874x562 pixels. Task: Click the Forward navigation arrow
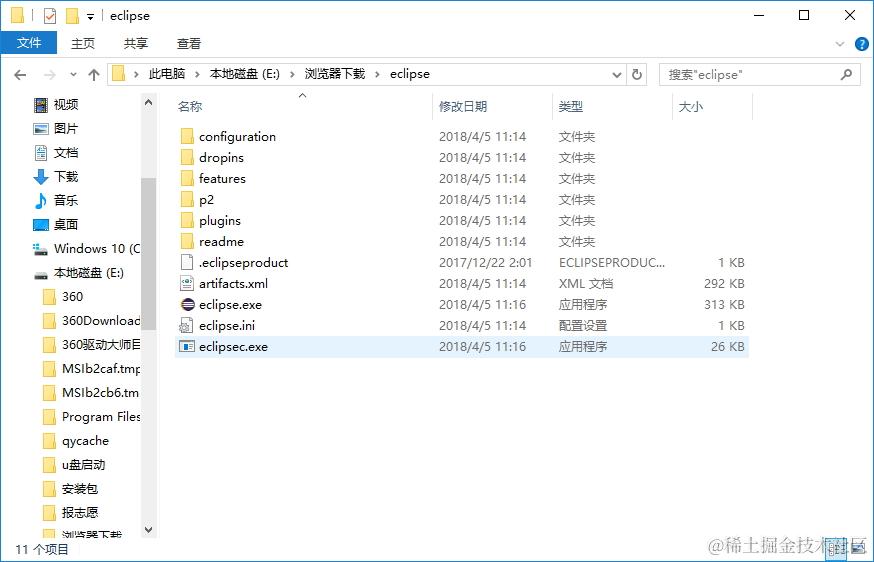pos(50,74)
